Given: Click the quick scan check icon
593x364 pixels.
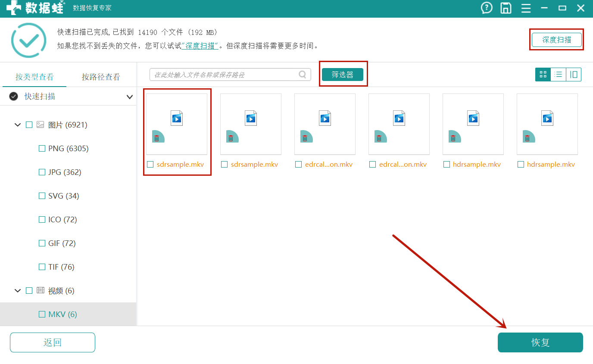Looking at the screenshot, I should [14, 96].
